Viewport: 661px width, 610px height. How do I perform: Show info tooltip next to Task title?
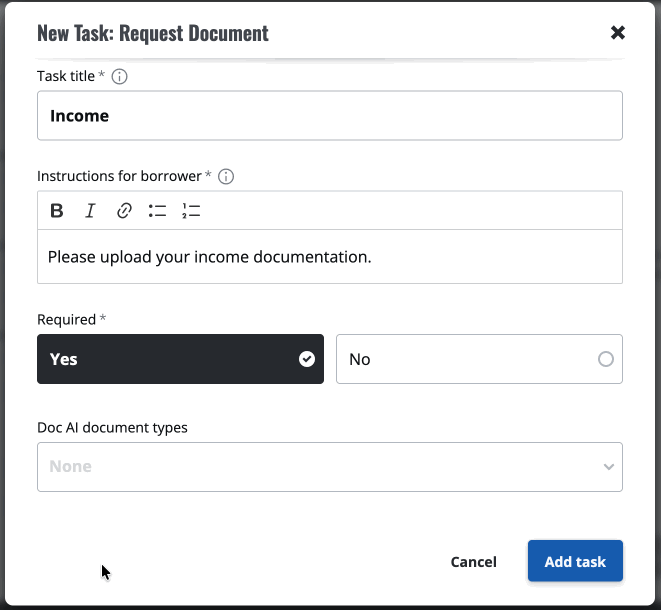119,76
